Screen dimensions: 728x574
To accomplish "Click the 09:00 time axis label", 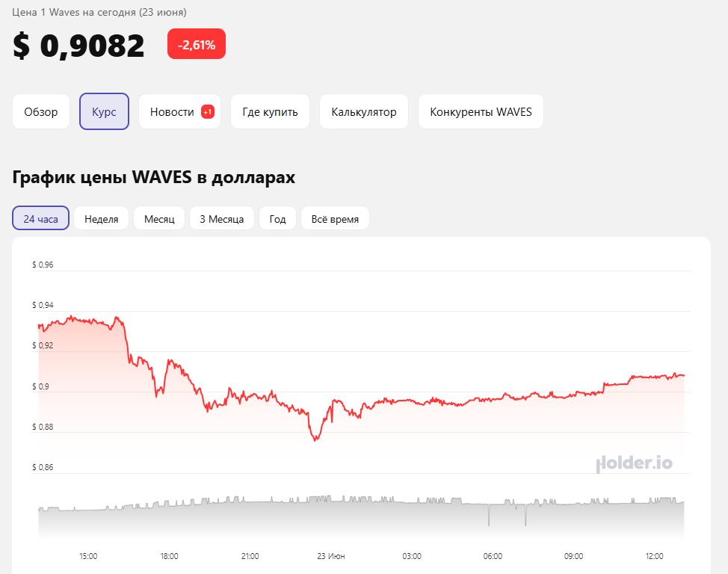I will tap(573, 556).
